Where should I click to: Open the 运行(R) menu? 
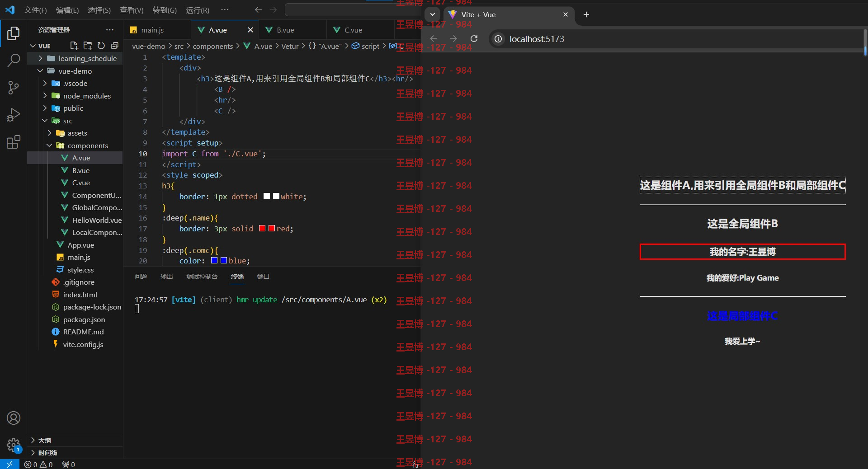click(x=198, y=10)
